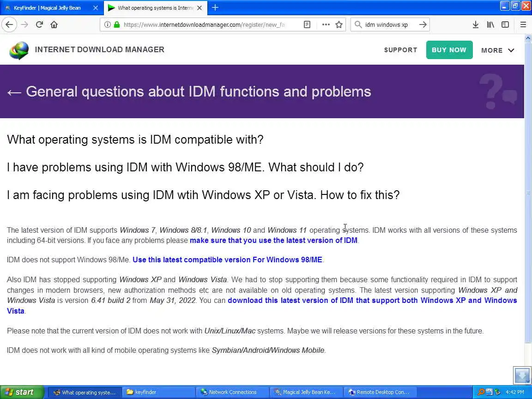Switch to Remote Desktop Con... taskbar window
Image resolution: width=532 pixels, height=399 pixels.
[x=381, y=392]
